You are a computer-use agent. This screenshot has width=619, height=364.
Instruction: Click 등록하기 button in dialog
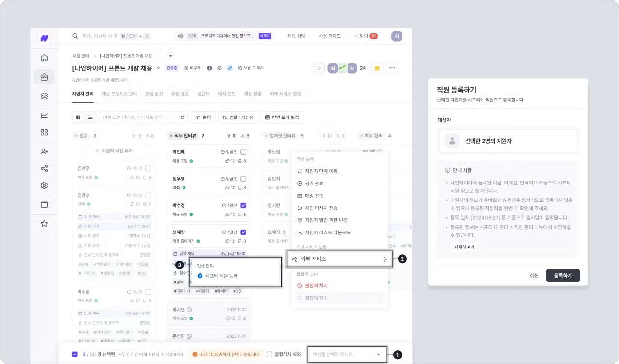(x=563, y=275)
